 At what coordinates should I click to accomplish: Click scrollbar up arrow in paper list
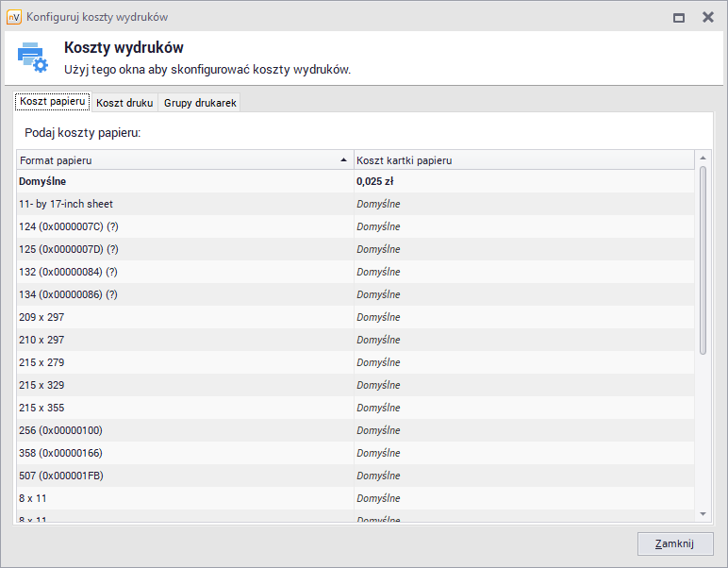(702, 159)
